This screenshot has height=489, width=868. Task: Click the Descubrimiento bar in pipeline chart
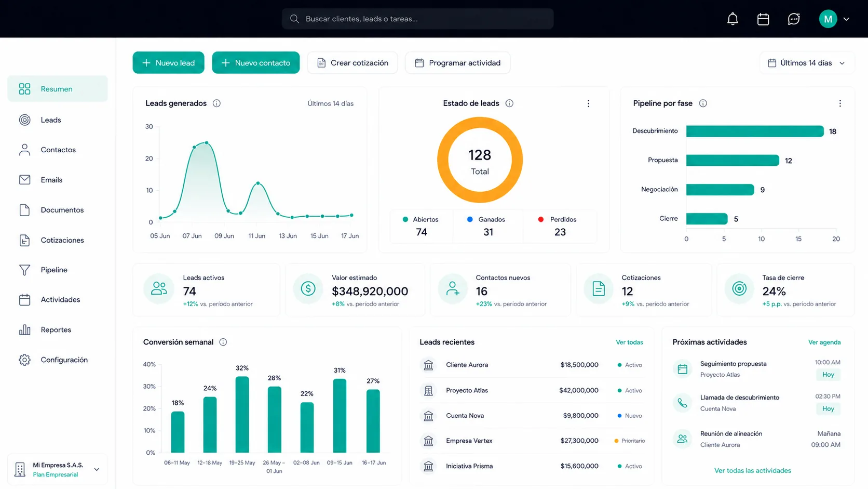[x=755, y=131]
